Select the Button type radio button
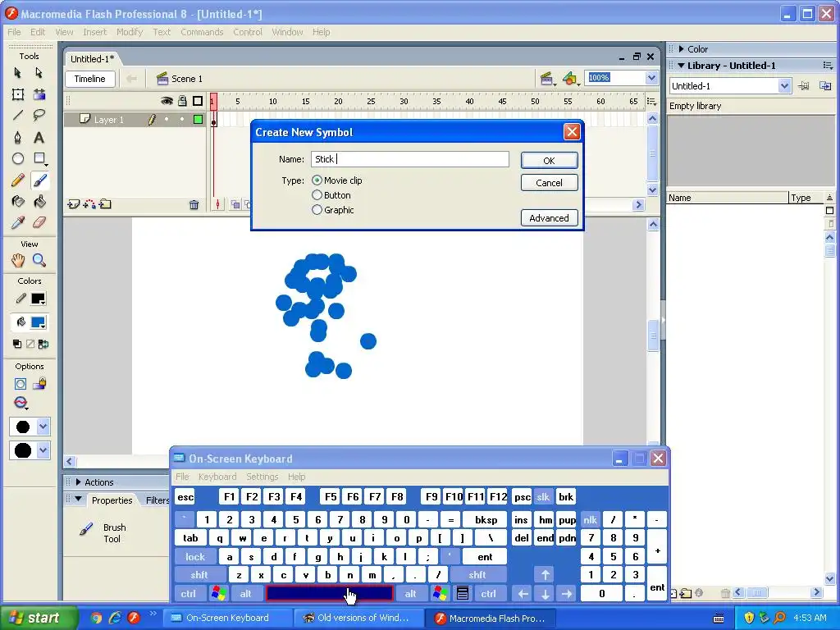This screenshot has width=840, height=630. click(317, 195)
